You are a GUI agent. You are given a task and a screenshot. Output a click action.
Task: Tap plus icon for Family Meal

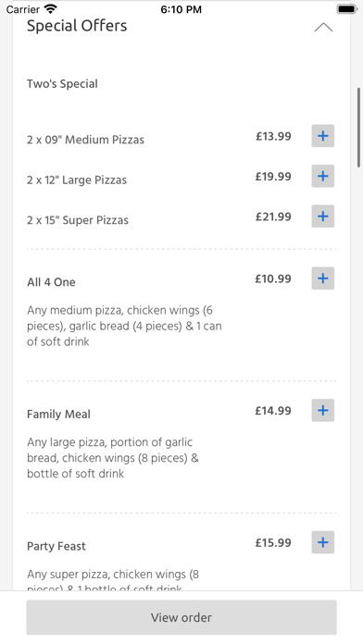[x=322, y=410]
